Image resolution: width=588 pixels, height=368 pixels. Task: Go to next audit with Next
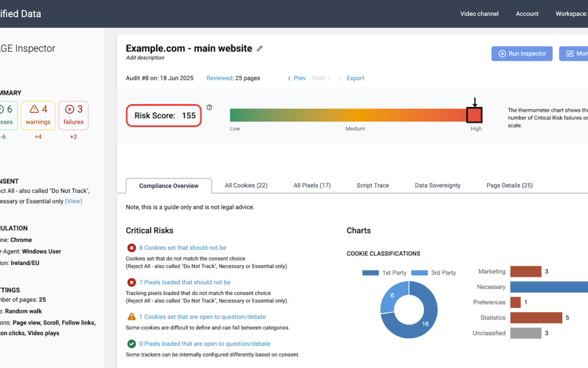point(321,78)
